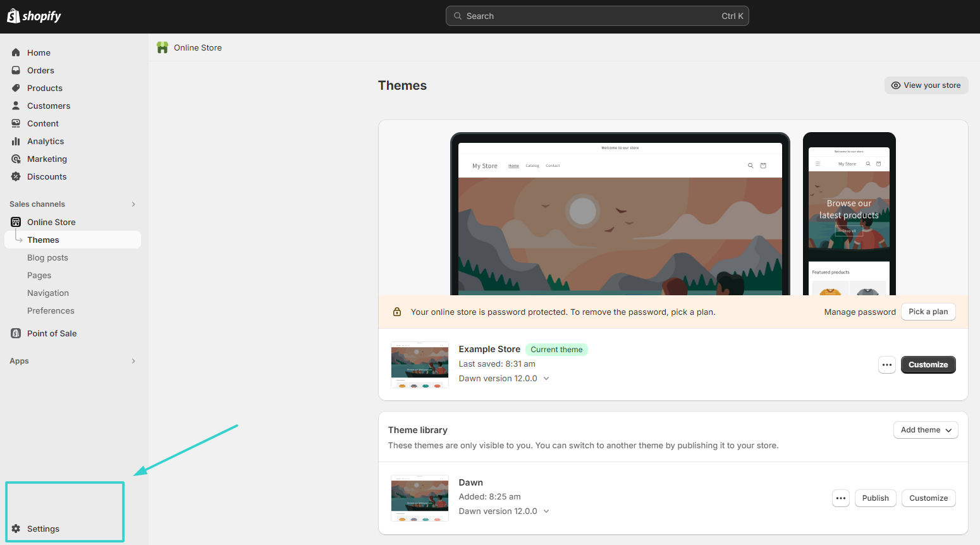Click the Analytics bar chart icon

click(x=16, y=141)
